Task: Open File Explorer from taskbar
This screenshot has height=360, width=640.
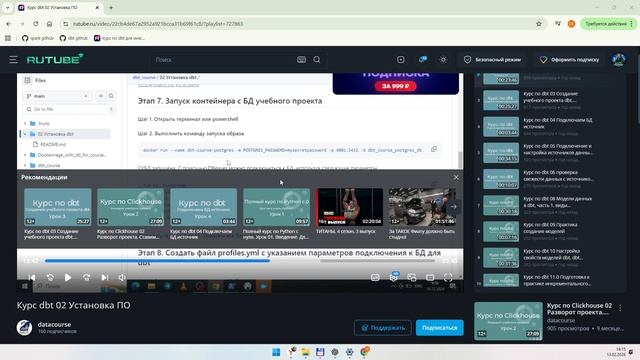Action: coord(305,352)
